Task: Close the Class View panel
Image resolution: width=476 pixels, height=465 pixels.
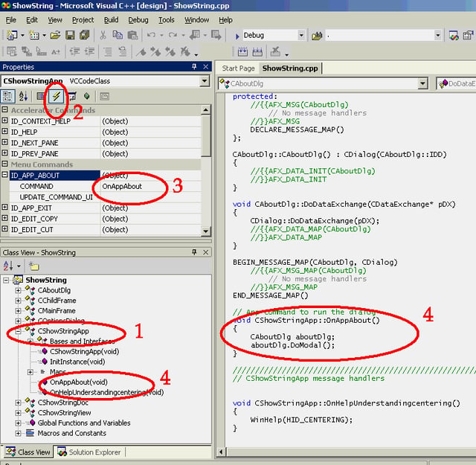Action: tap(206, 252)
